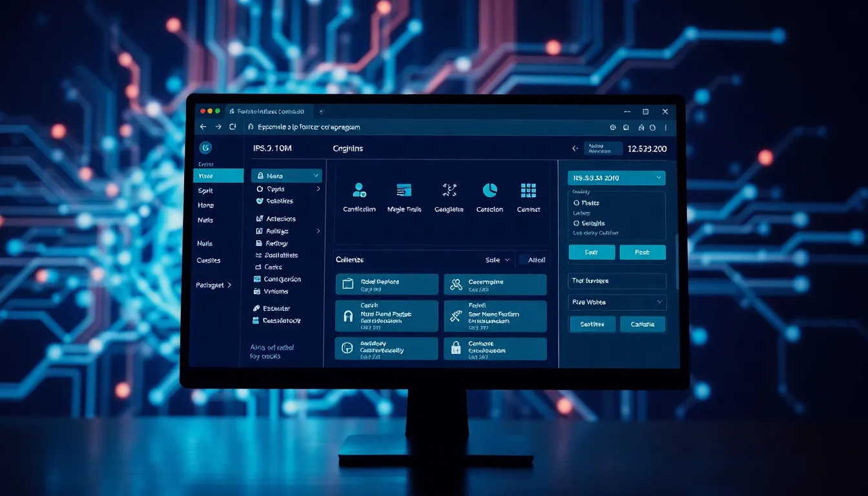The width and height of the screenshot is (868, 496).
Task: Open the Rue Wohes dropdown
Action: tap(617, 302)
